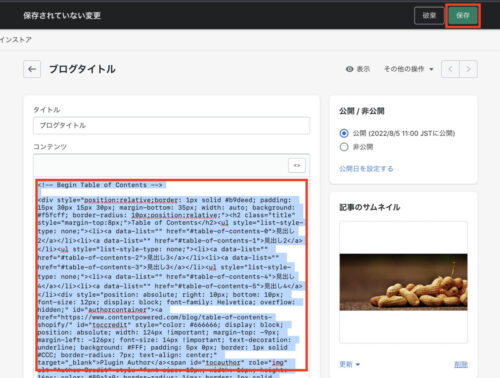Viewport: 500px width, 378px height.
Task: Click the 破棄 discard button
Action: click(429, 15)
